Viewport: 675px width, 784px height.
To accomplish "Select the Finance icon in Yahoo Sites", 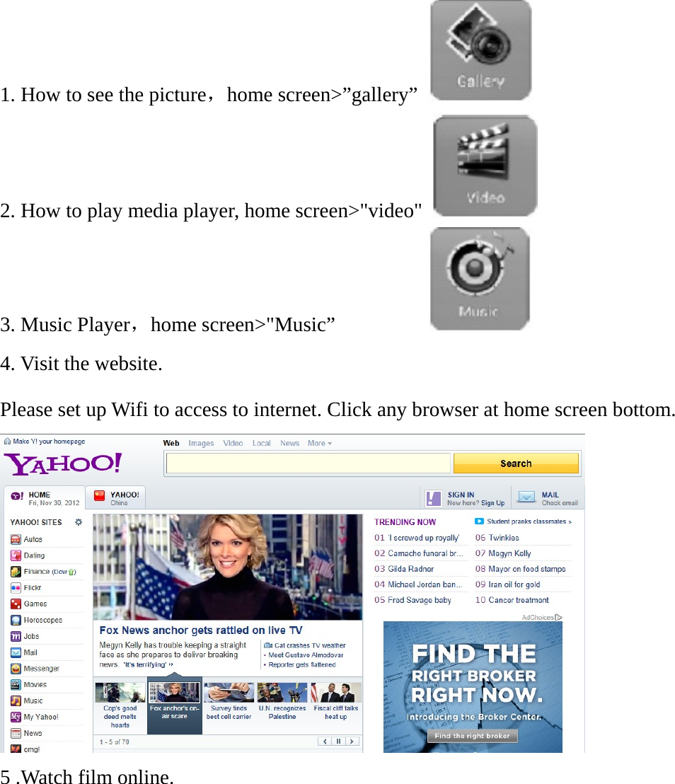I will tap(14, 572).
